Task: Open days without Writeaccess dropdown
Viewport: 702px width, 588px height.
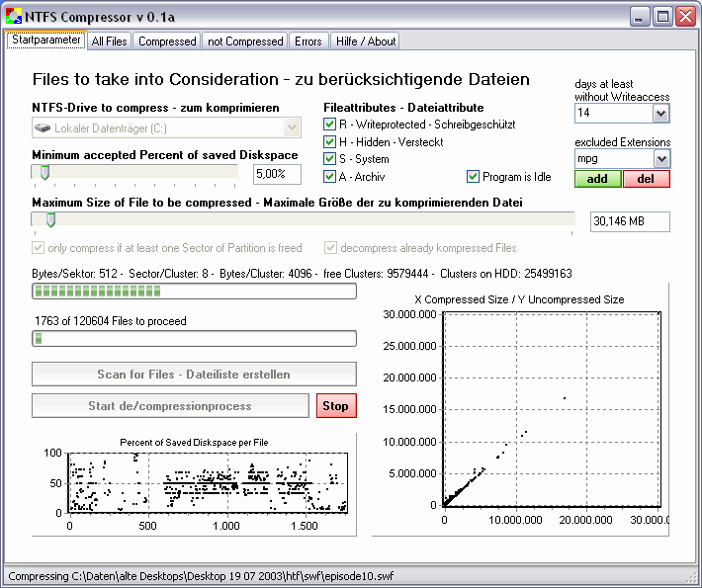Action: point(661,114)
